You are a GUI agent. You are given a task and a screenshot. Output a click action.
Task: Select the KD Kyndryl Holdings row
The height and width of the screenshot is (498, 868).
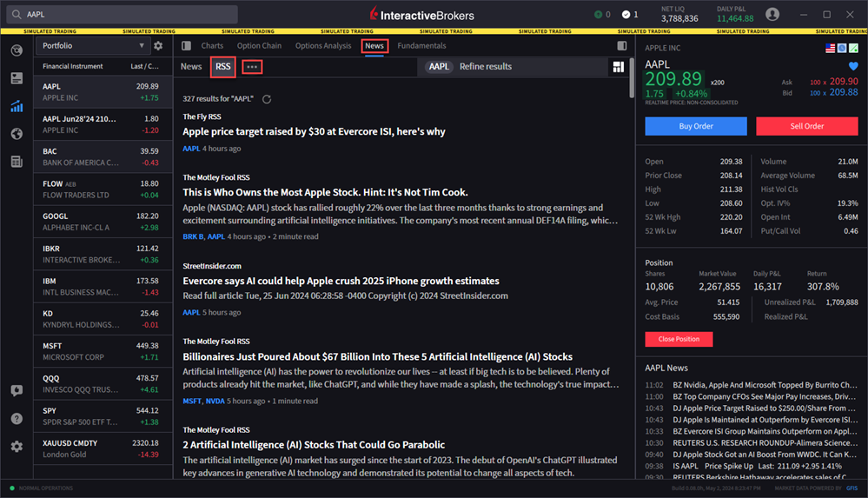click(103, 319)
